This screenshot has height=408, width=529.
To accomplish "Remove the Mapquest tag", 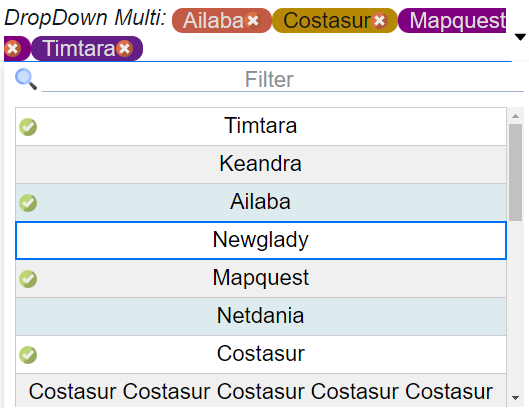I will pos(12,49).
